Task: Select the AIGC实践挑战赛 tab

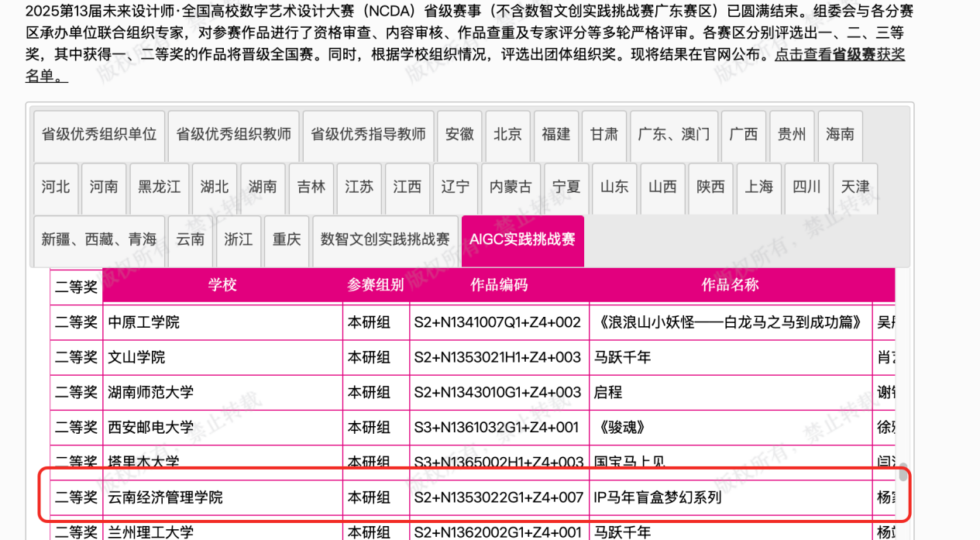Action: [521, 240]
